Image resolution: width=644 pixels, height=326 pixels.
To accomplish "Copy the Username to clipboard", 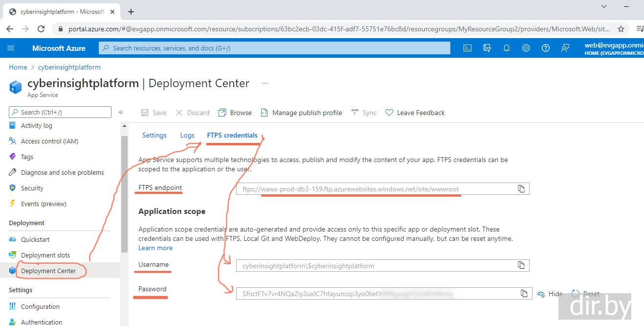I will tap(521, 265).
